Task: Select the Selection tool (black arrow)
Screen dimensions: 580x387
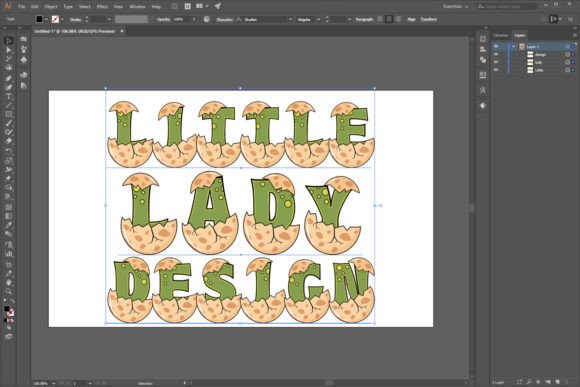Action: pyautogui.click(x=9, y=41)
